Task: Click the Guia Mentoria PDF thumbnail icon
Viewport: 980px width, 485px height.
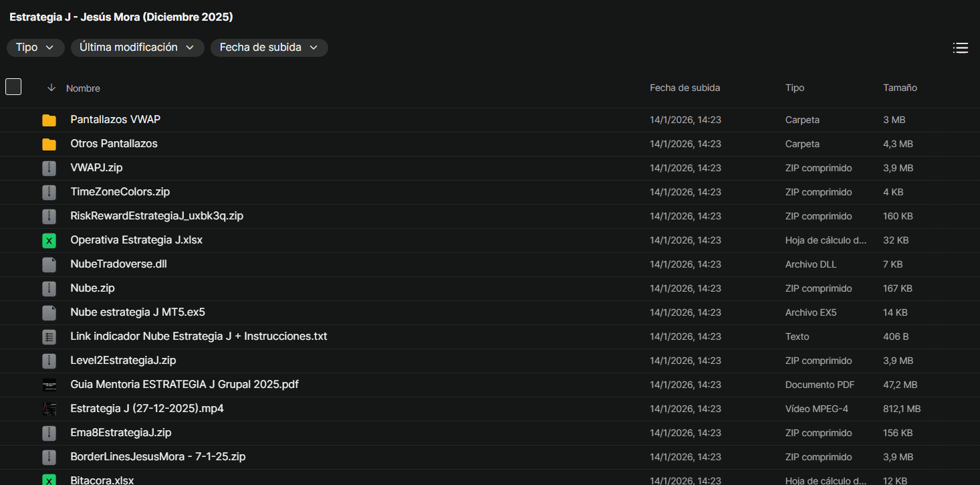Action: [49, 385]
